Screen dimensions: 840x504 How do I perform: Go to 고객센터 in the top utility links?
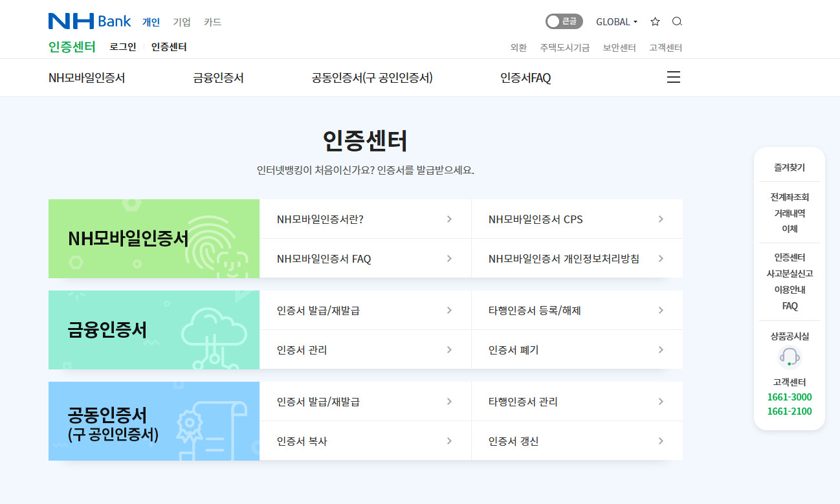click(x=666, y=47)
